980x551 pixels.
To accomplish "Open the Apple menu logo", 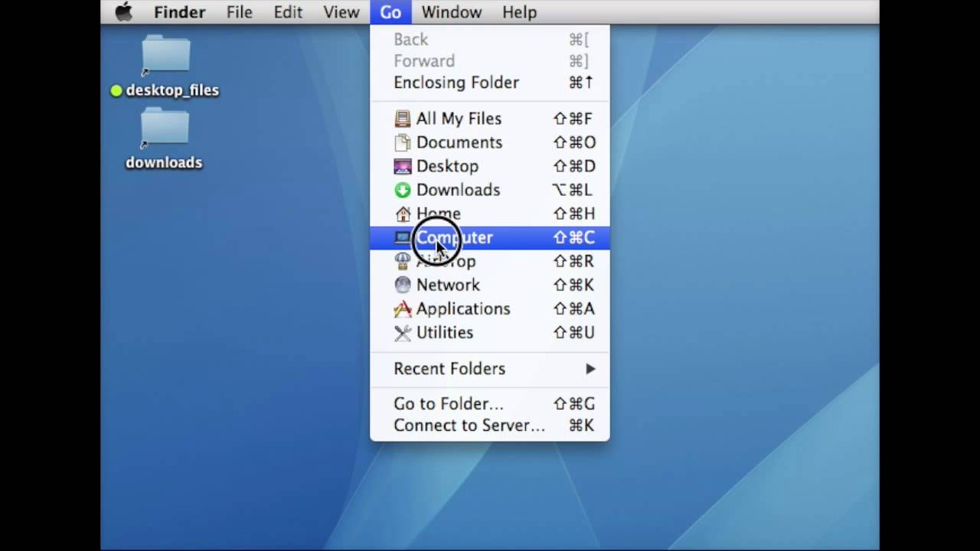I will (123, 11).
